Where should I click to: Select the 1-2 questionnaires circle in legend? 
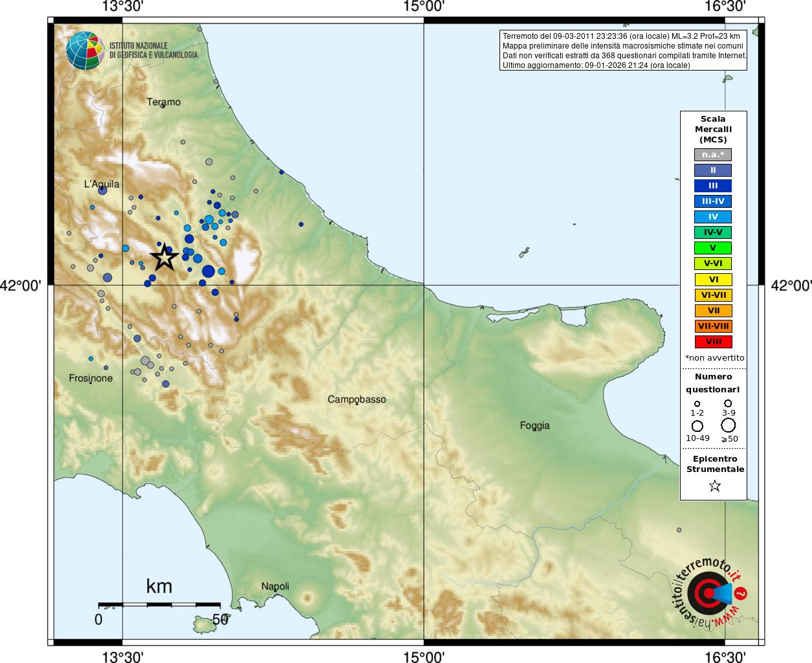697,403
